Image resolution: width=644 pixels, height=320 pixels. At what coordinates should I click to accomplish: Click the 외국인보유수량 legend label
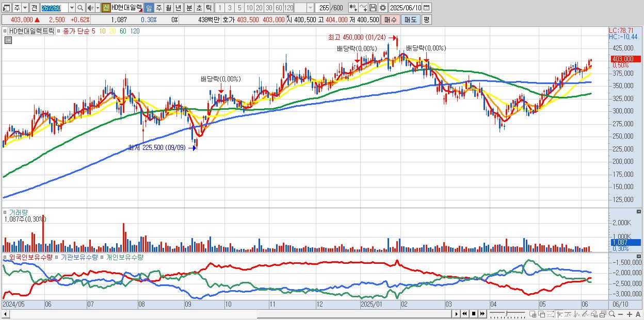30,257
